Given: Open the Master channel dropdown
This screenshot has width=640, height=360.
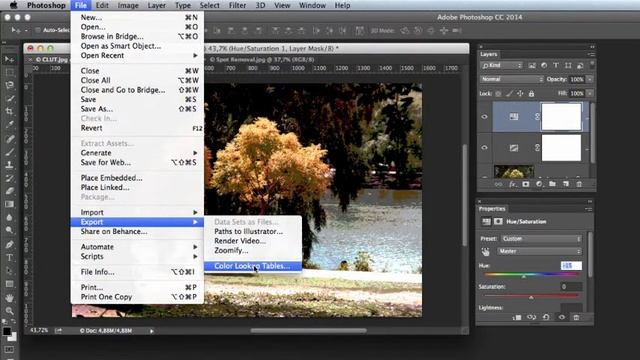Looking at the screenshot, I should [539, 251].
